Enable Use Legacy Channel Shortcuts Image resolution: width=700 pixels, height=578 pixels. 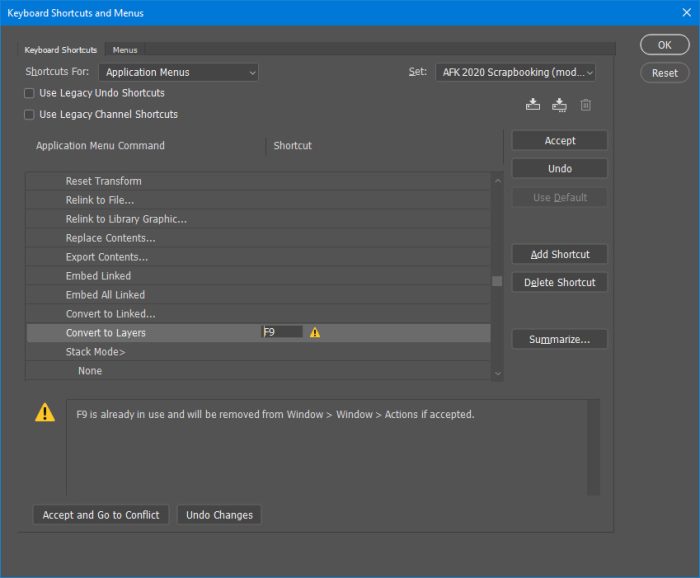(30, 114)
